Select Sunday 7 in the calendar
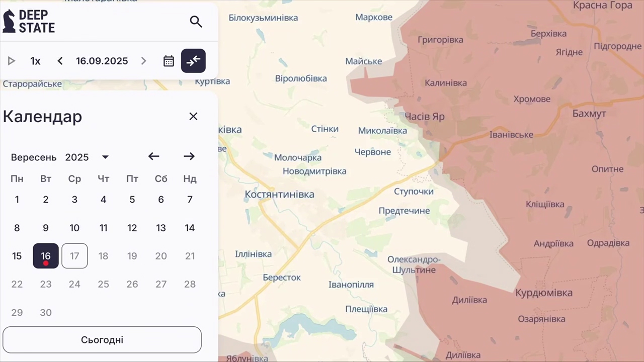This screenshot has width=644, height=362. 190,200
